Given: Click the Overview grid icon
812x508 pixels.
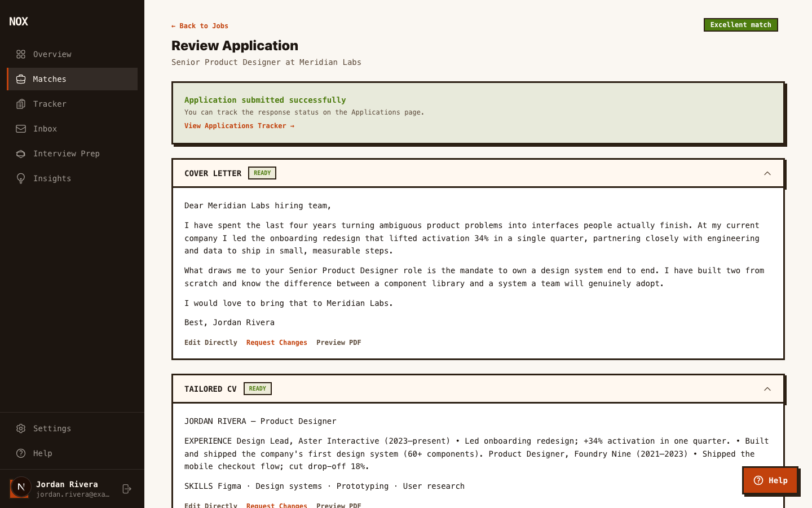Looking at the screenshot, I should pos(21,54).
